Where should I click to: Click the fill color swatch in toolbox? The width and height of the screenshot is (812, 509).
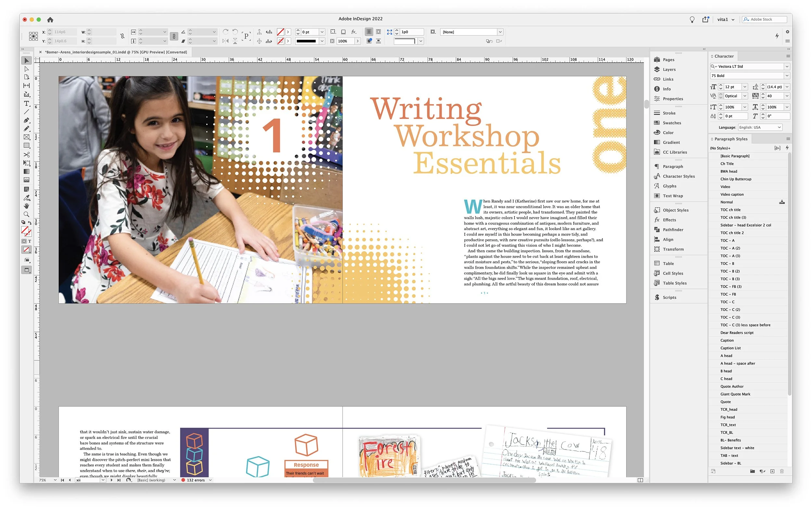pyautogui.click(x=24, y=229)
